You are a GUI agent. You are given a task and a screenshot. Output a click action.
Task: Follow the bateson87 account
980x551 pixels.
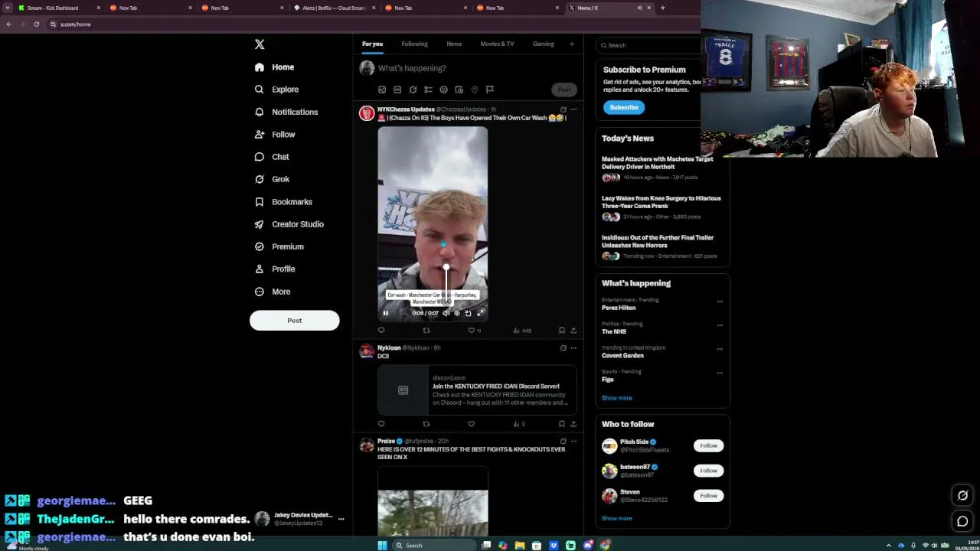[708, 471]
